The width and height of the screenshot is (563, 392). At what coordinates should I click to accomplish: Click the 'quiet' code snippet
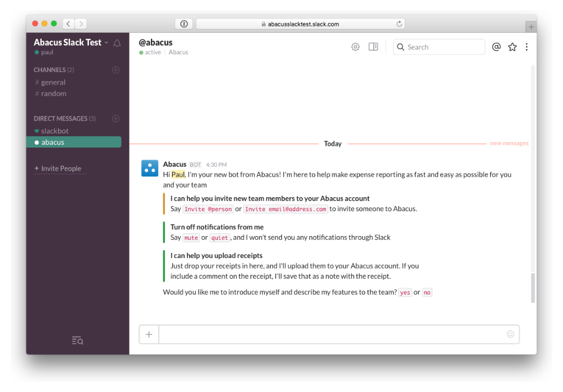click(x=220, y=238)
